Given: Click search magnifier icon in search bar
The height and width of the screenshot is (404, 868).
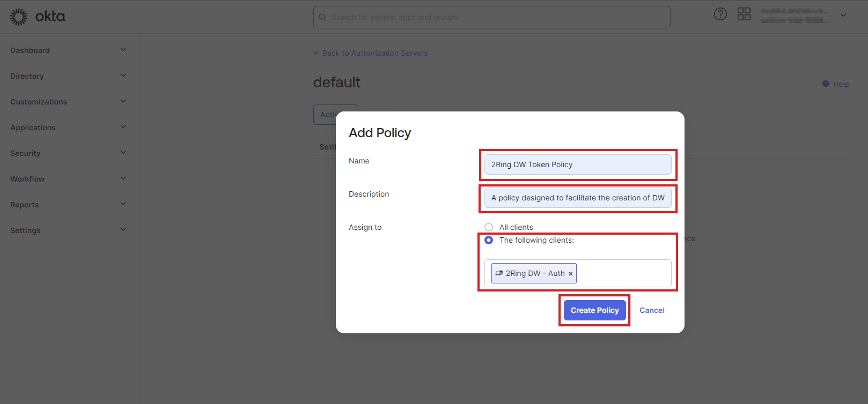Looking at the screenshot, I should 322,17.
